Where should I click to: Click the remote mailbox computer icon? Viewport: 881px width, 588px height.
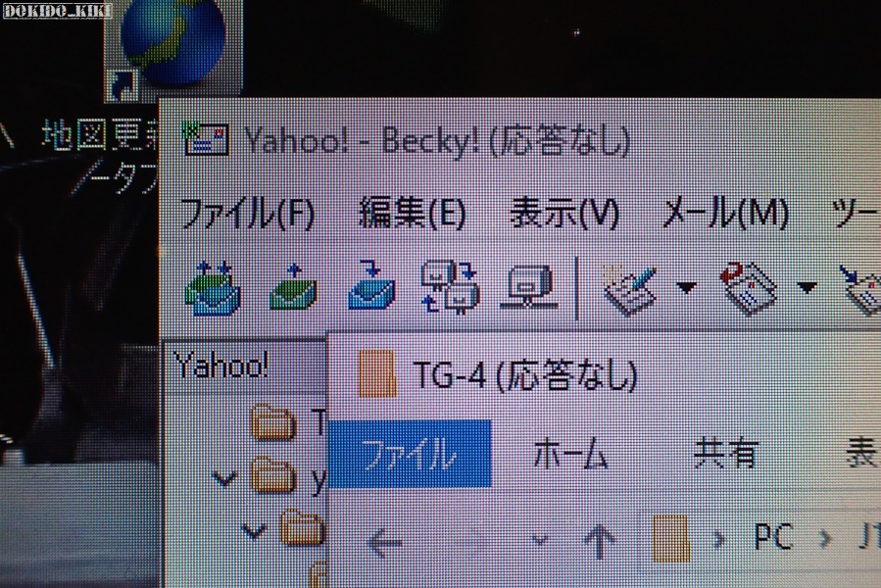coord(529,287)
